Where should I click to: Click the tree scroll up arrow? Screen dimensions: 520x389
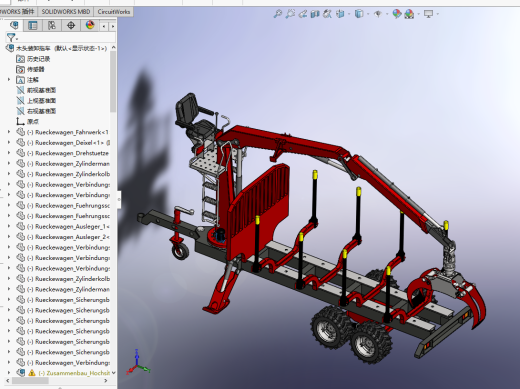(113, 48)
